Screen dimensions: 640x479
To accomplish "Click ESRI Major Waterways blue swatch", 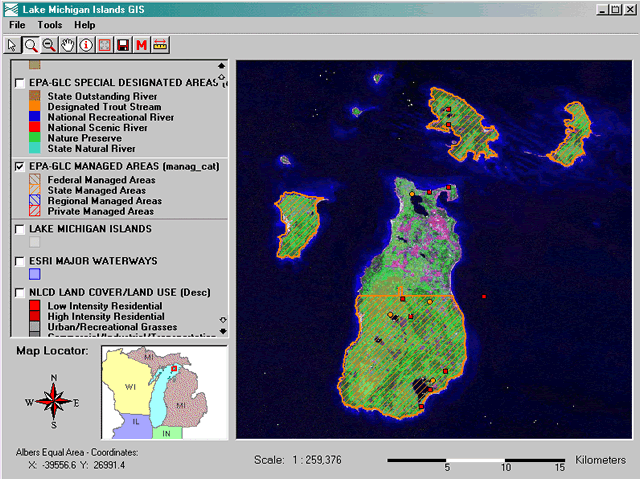I will coord(35,274).
